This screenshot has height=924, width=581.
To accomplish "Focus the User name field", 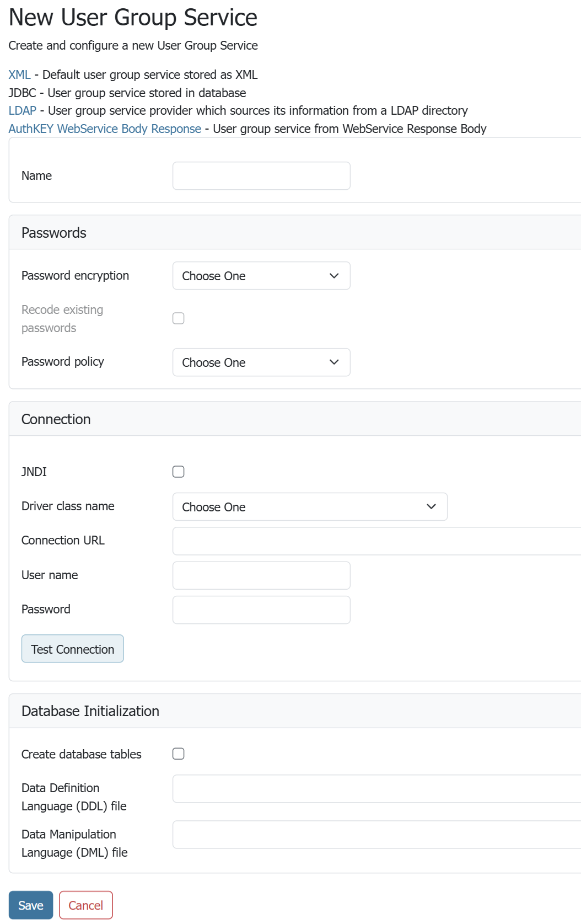I will 261,575.
